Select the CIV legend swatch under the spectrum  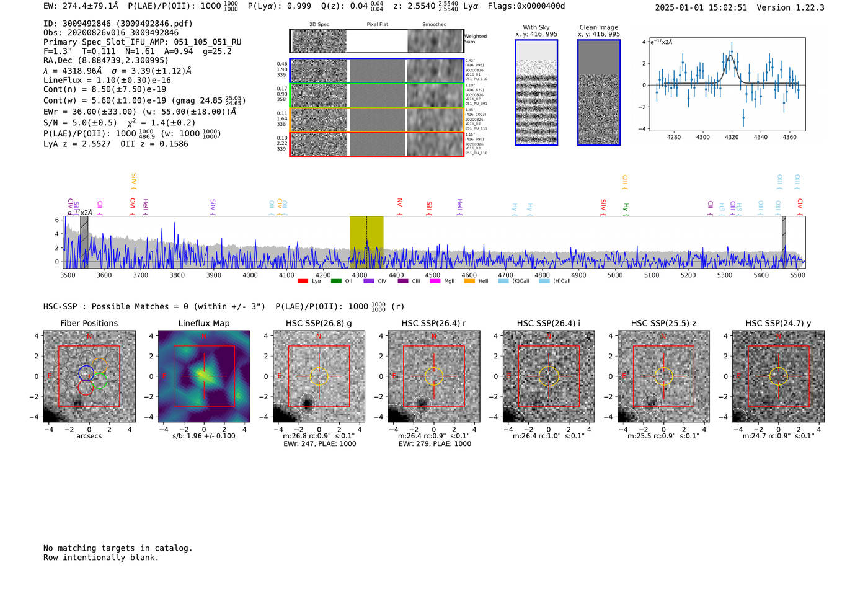[369, 281]
